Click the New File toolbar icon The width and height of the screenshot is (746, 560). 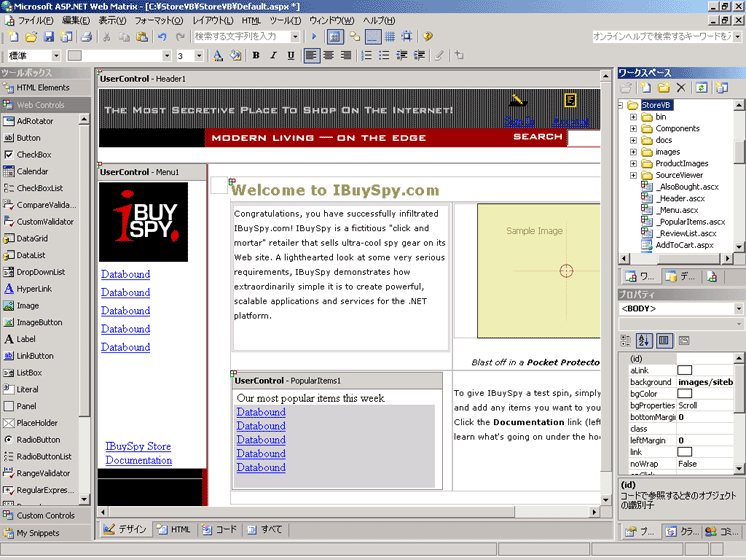pyautogui.click(x=13, y=37)
